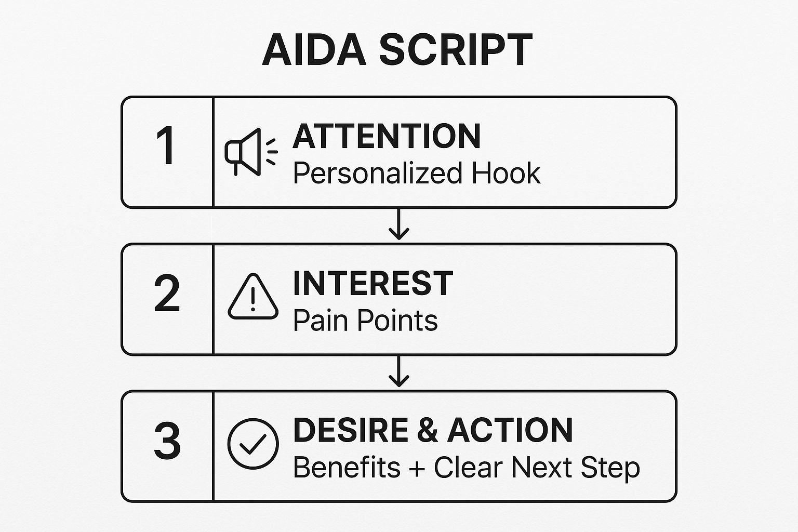This screenshot has width=798, height=532.
Task: Click the word Personalized in step 1
Action: tap(377, 174)
